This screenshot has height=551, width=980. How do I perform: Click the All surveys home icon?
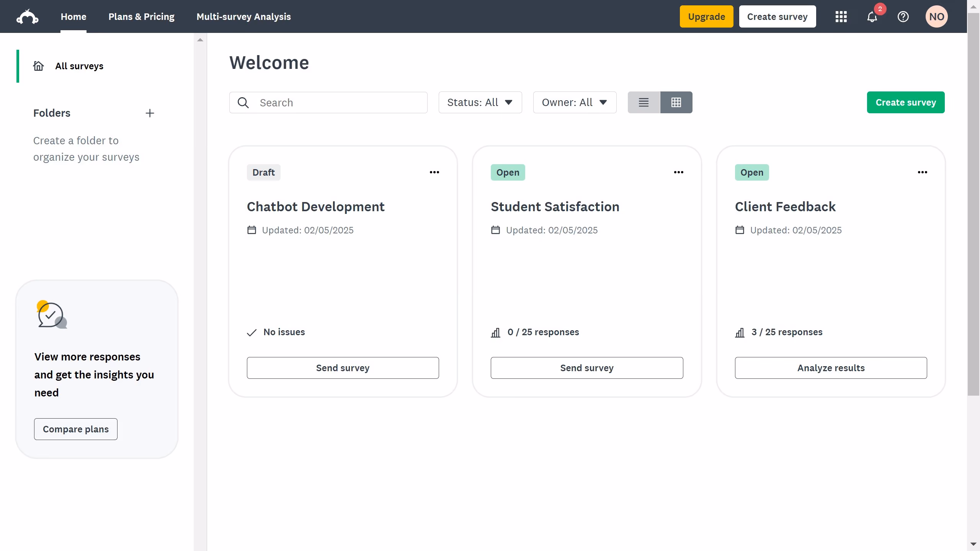[x=38, y=66]
